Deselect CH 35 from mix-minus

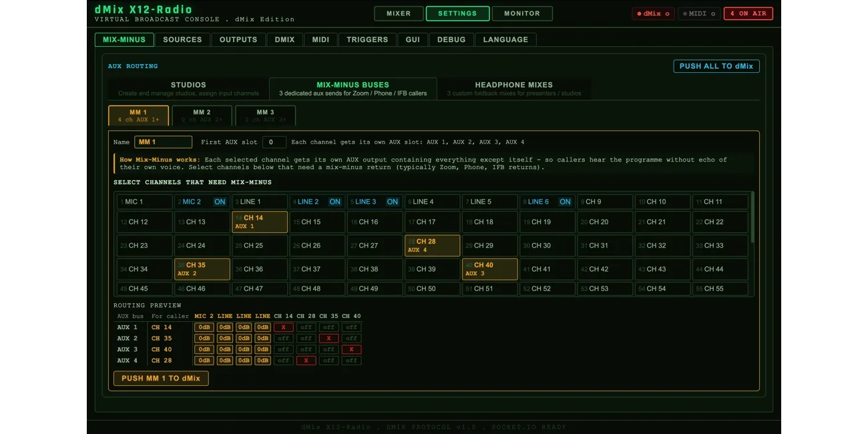tap(202, 269)
